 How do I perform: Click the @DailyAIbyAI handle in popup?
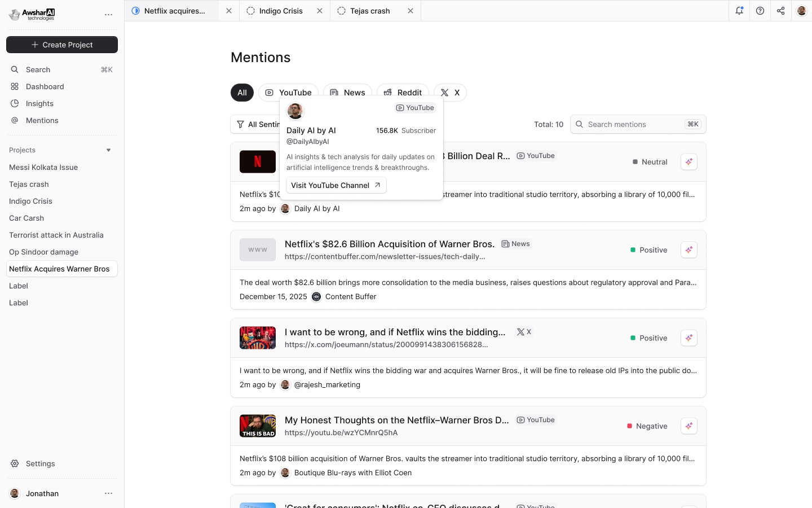(x=308, y=142)
